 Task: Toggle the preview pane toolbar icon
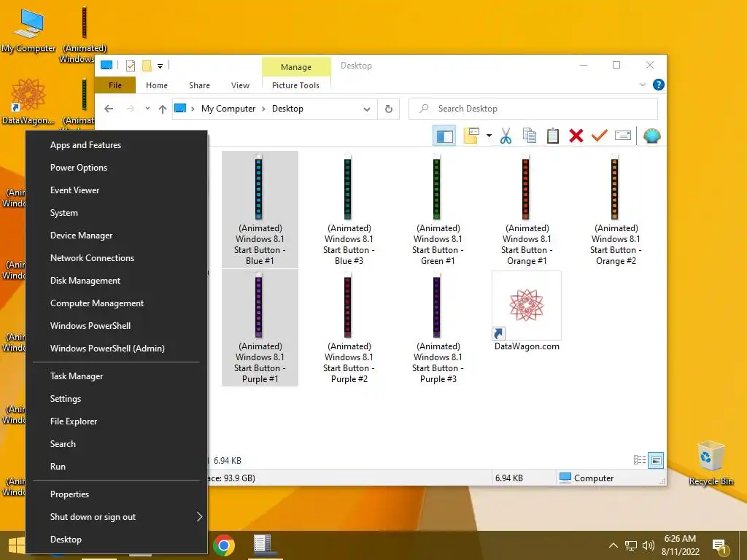[x=444, y=136]
